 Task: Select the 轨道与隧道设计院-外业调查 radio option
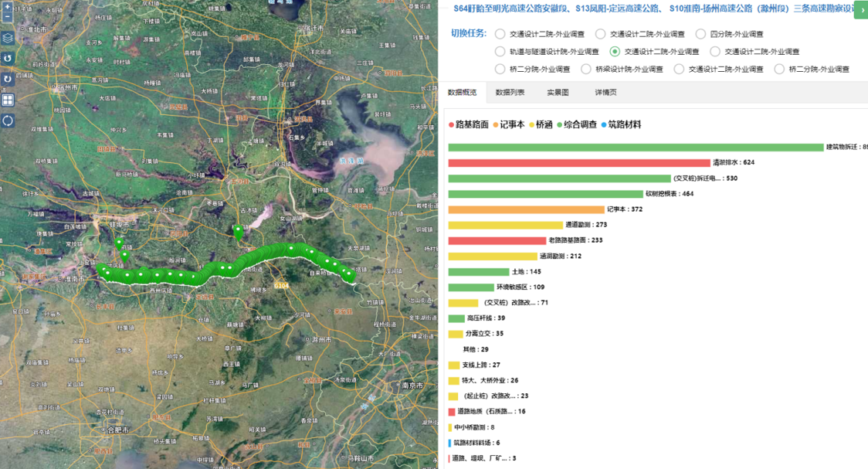click(500, 52)
